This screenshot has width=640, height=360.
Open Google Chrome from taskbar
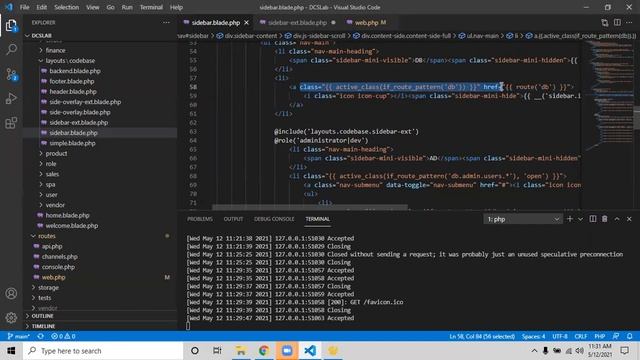point(264,351)
